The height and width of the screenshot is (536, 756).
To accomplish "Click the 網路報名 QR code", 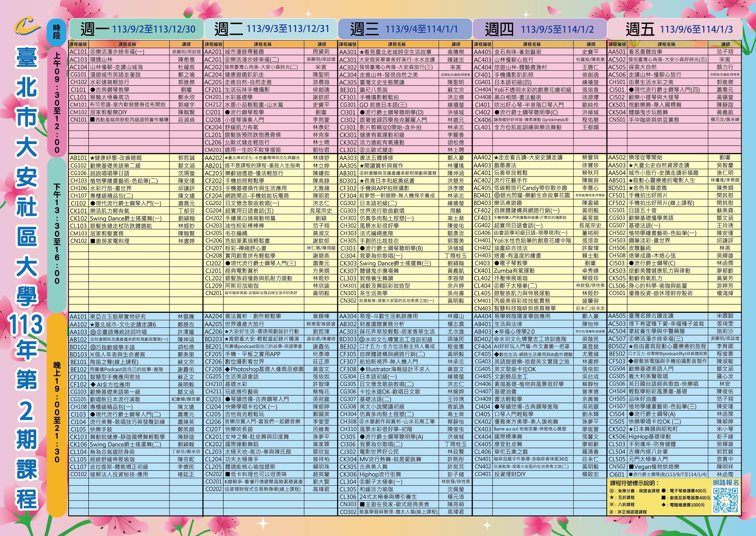I will pos(726,500).
